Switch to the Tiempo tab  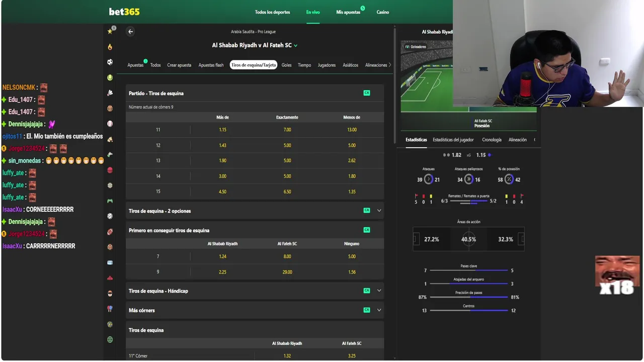pyautogui.click(x=304, y=65)
